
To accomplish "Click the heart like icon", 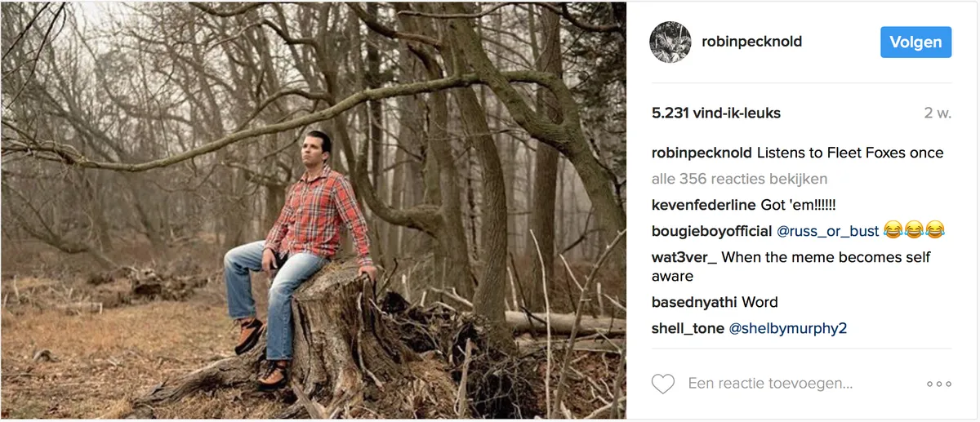I will [663, 384].
